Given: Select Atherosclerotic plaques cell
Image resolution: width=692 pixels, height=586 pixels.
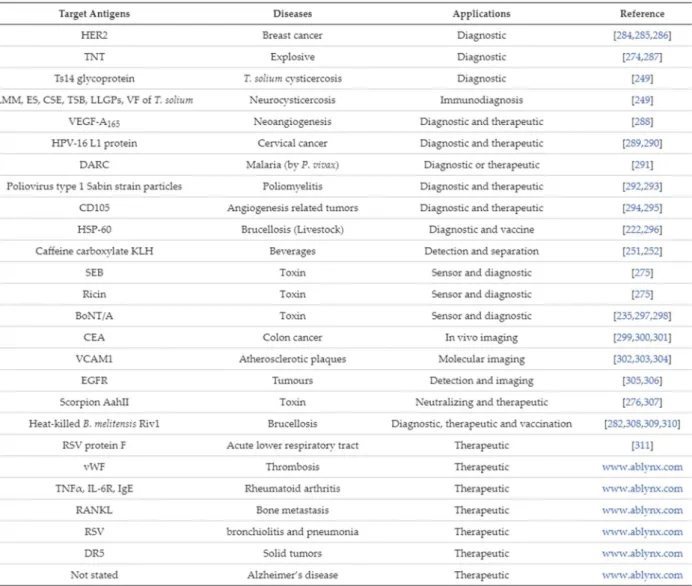Looking at the screenshot, I should pos(293,359).
